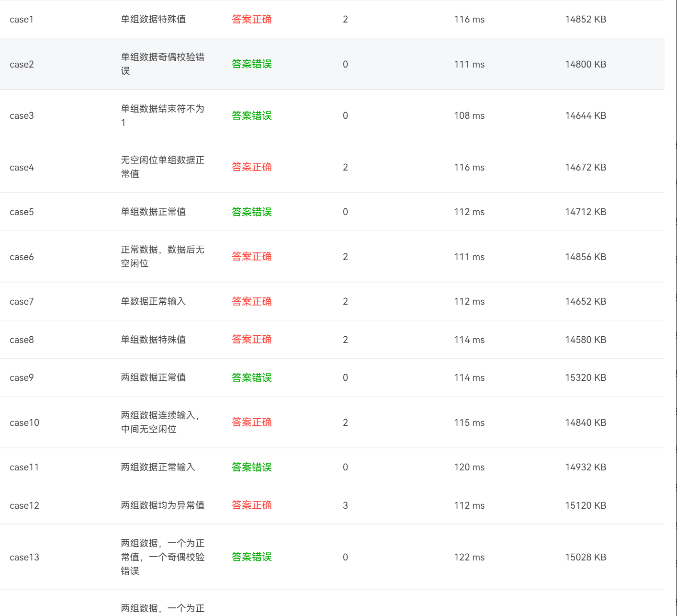Click case12 description 两组数据均为异常值
This screenshot has height=616, width=677.
[x=163, y=505]
